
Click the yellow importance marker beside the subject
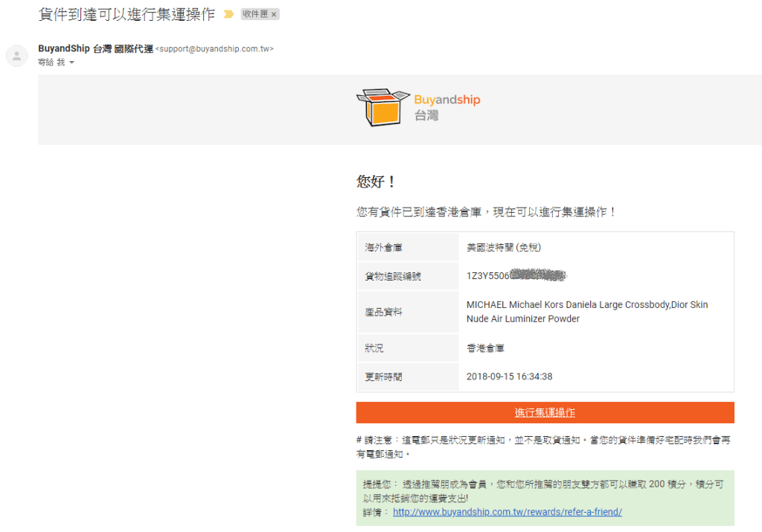click(x=228, y=14)
